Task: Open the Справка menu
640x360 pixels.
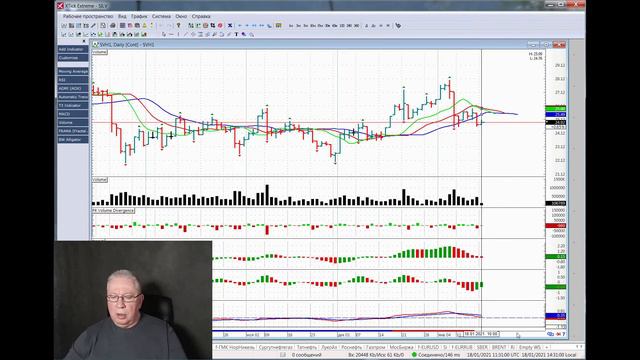Action: click(201, 16)
